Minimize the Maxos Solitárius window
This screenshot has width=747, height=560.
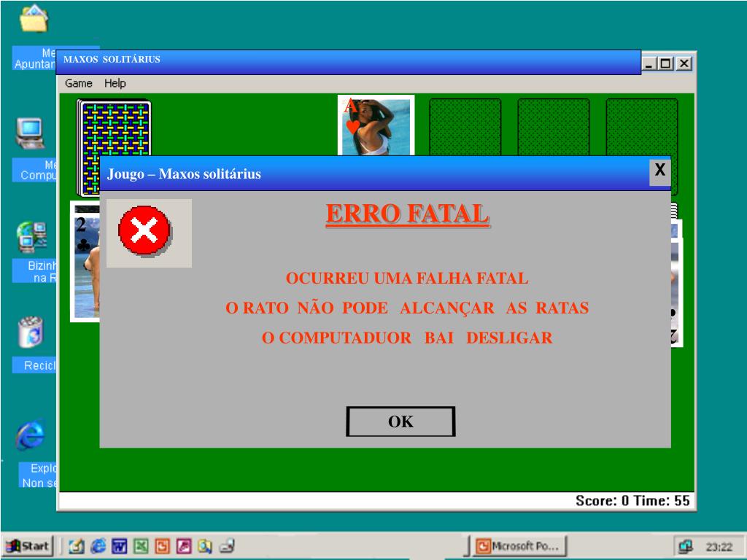pyautogui.click(x=648, y=63)
